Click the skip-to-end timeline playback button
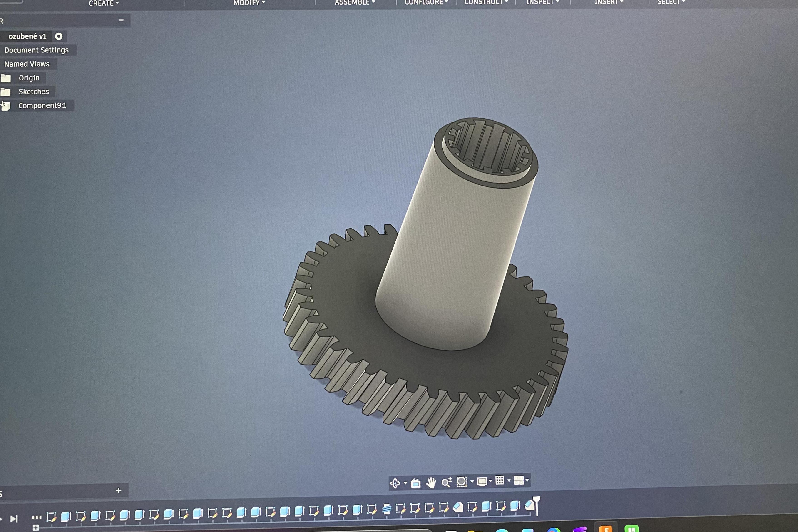This screenshot has width=798, height=532. 14,519
